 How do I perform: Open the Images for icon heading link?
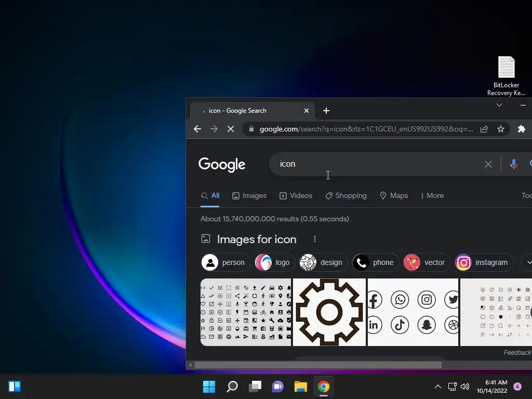pos(257,239)
